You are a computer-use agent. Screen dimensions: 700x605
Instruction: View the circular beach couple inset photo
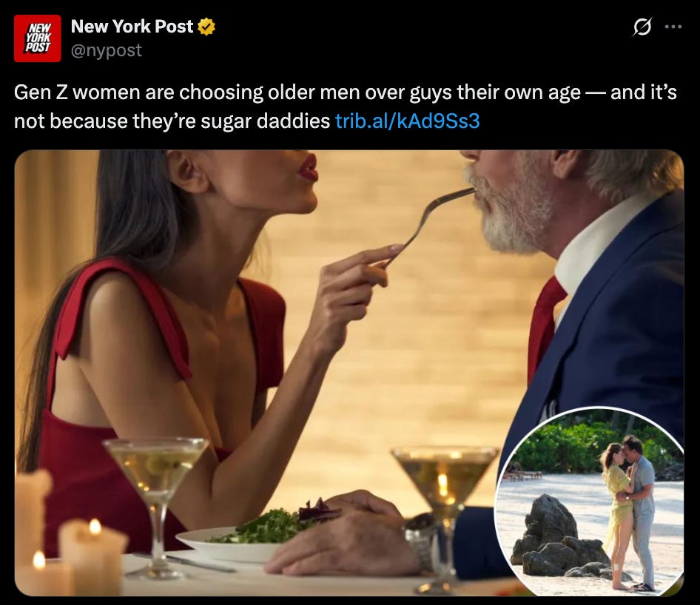589,501
